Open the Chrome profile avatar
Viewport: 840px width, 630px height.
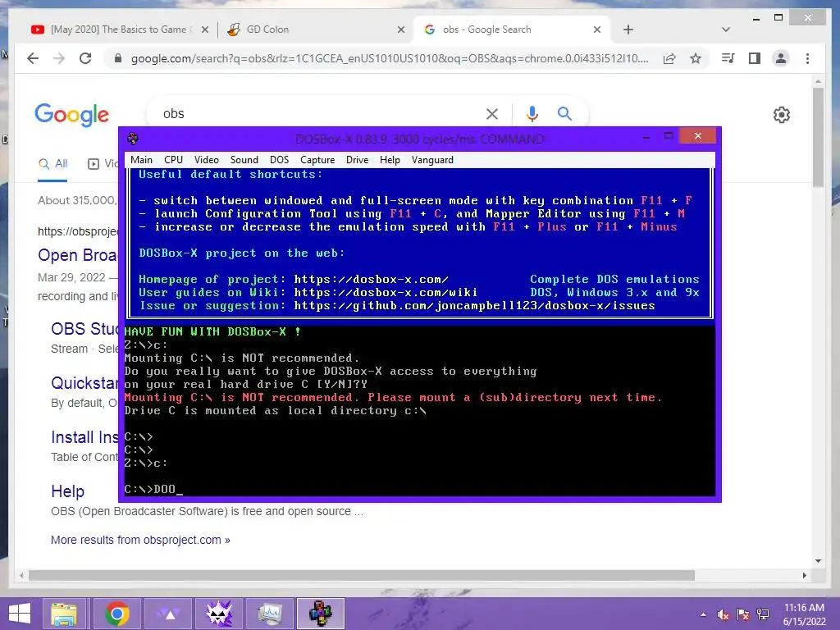pos(781,58)
